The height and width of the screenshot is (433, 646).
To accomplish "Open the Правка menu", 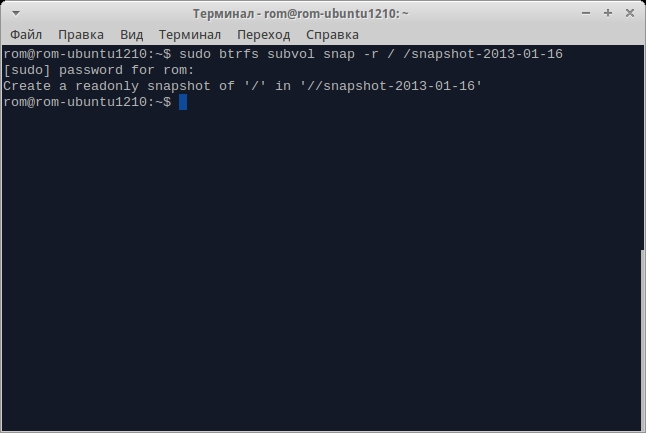I will click(81, 35).
